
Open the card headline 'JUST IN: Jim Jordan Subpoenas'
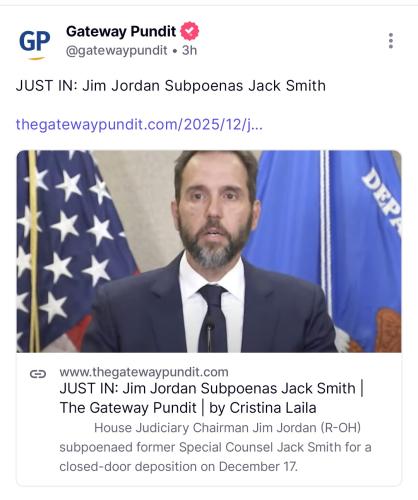207,389
